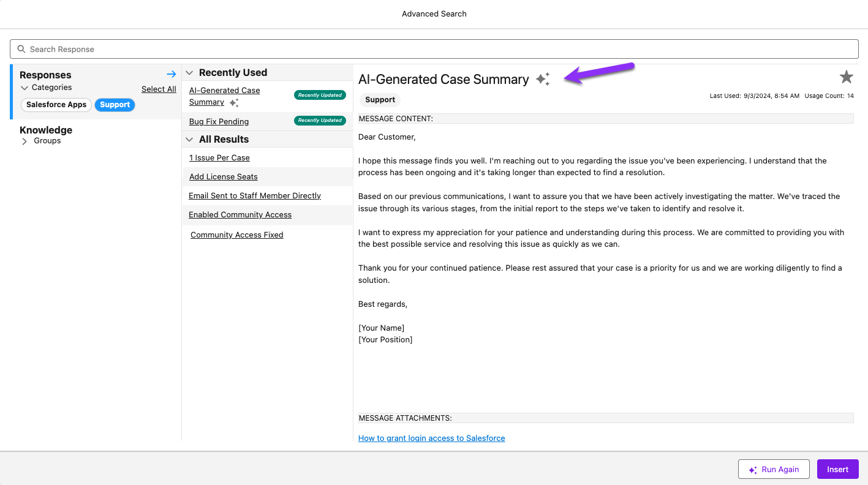Click the sparkle icon beside AI-Generated Case Summary title

[x=542, y=78]
